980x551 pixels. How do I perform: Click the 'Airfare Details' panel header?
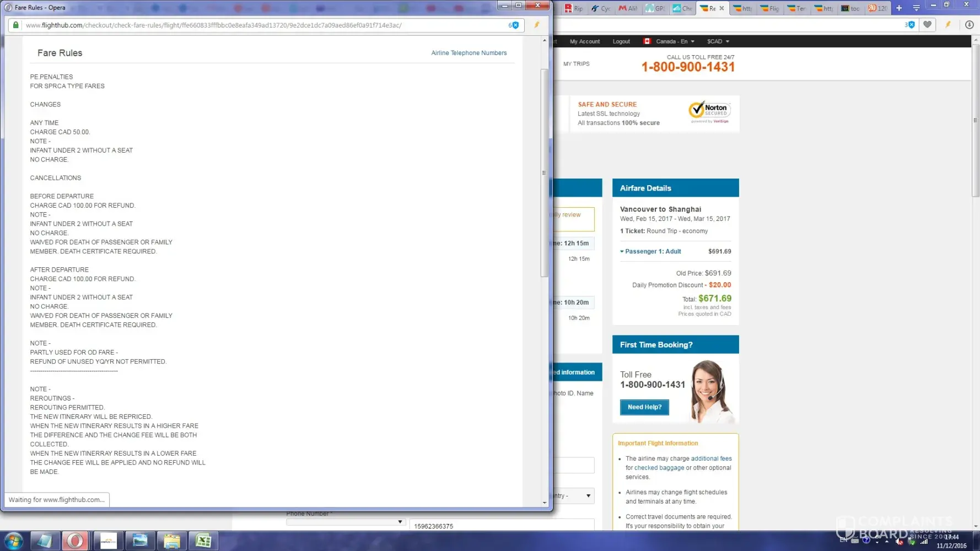click(676, 188)
